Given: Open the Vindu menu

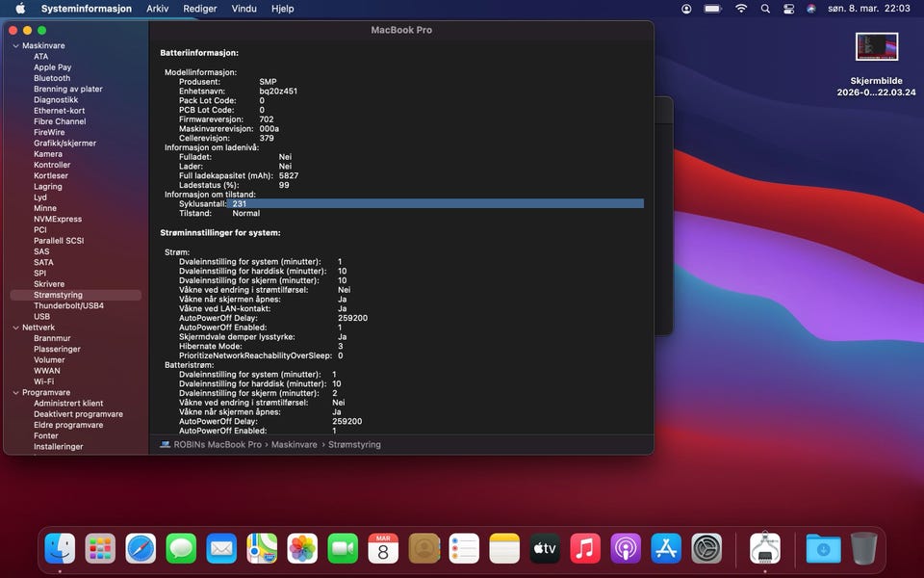Looking at the screenshot, I should click(x=244, y=8).
